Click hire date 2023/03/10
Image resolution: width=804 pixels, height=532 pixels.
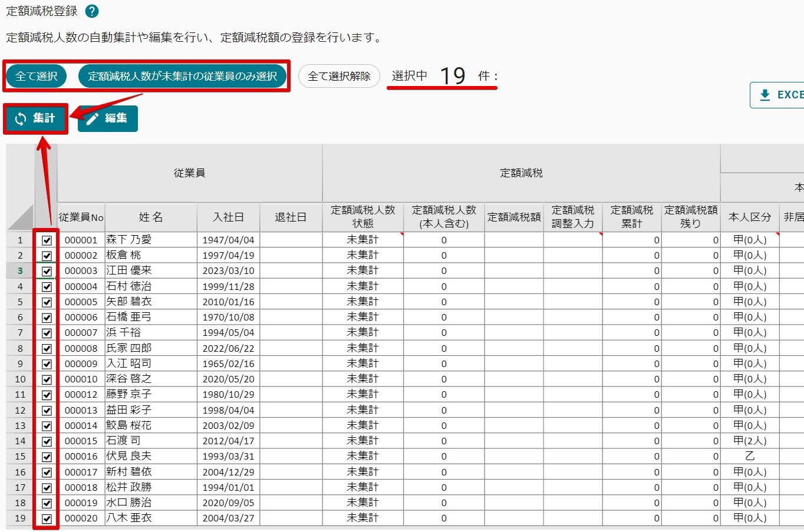229,271
